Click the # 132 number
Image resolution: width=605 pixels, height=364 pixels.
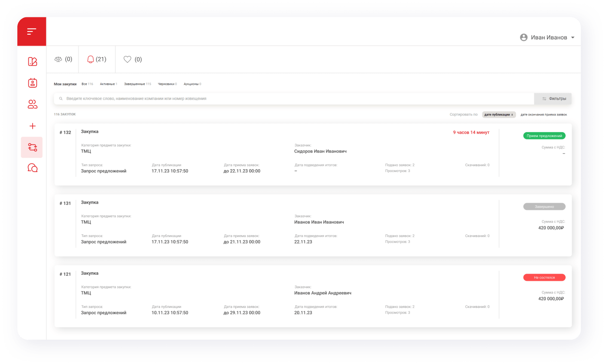[x=65, y=133]
